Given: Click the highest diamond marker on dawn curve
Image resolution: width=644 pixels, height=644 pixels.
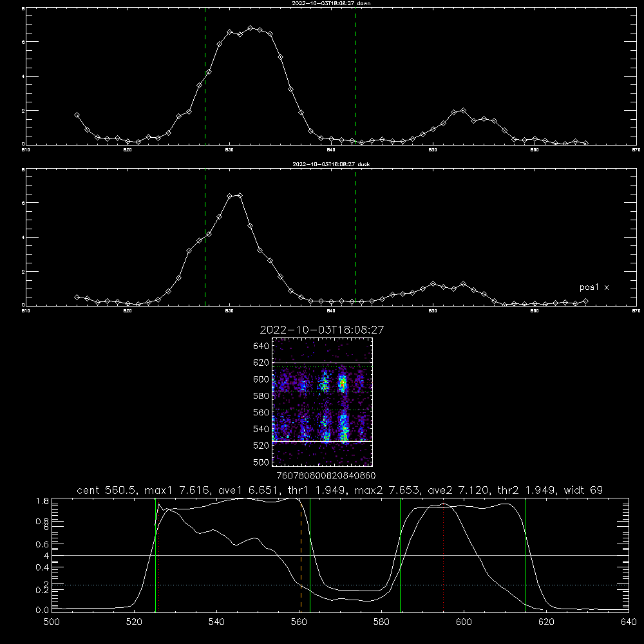Looking at the screenshot, I should pos(250,28).
